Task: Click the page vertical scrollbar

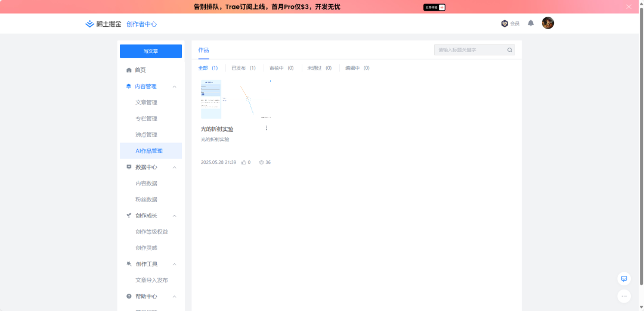Action: [x=642, y=145]
